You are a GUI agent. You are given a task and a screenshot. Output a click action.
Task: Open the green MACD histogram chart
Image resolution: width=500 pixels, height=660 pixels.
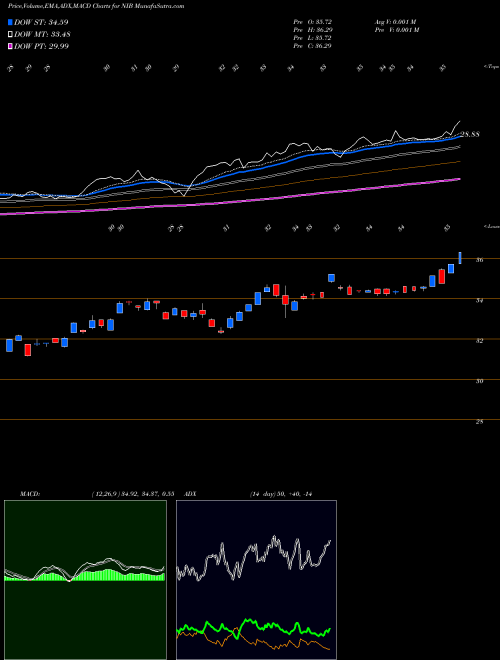click(x=85, y=580)
